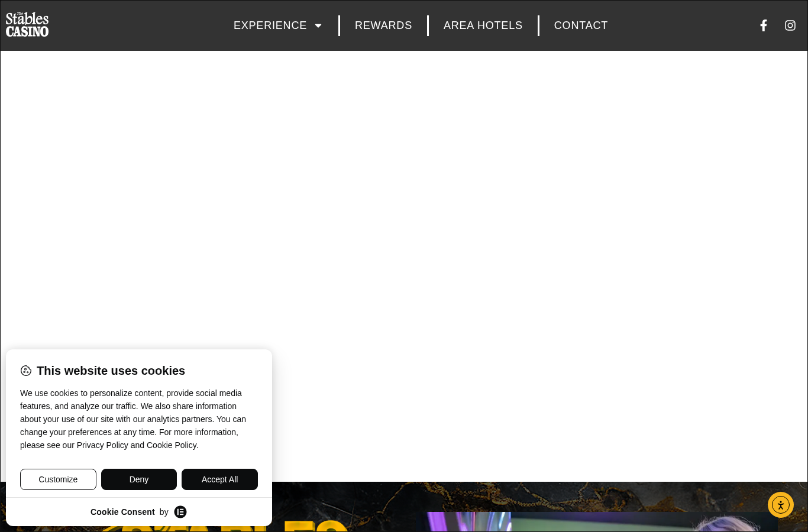The height and width of the screenshot is (532, 808).
Task: Click the Elementor logo in Cookie Consent footer
Action: click(180, 512)
